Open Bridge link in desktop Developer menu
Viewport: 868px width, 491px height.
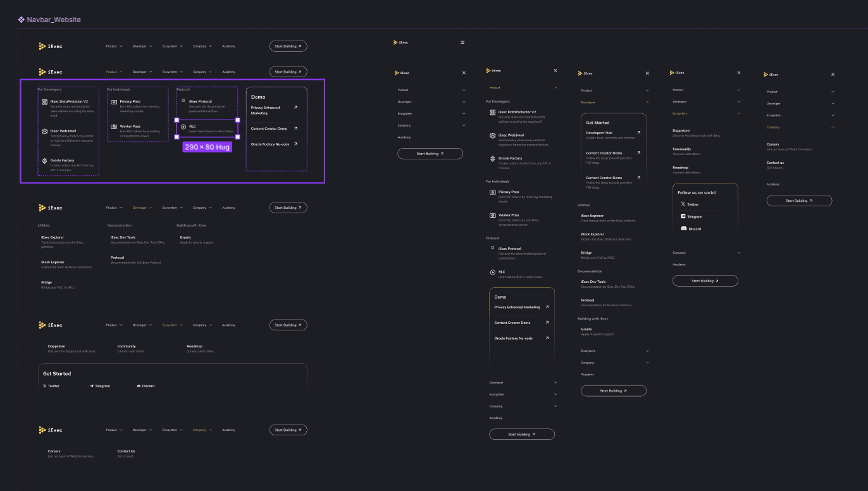[47, 282]
